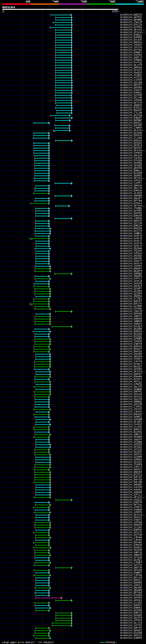Click the orange ~40% identity legend segment
Screen dimensions: 146x644
click(45, 4)
